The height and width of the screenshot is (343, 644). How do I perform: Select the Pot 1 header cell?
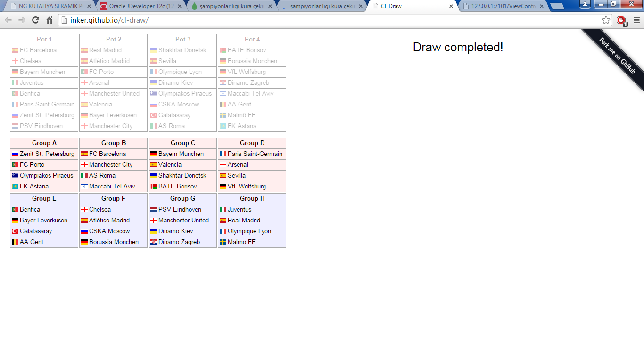coord(44,40)
